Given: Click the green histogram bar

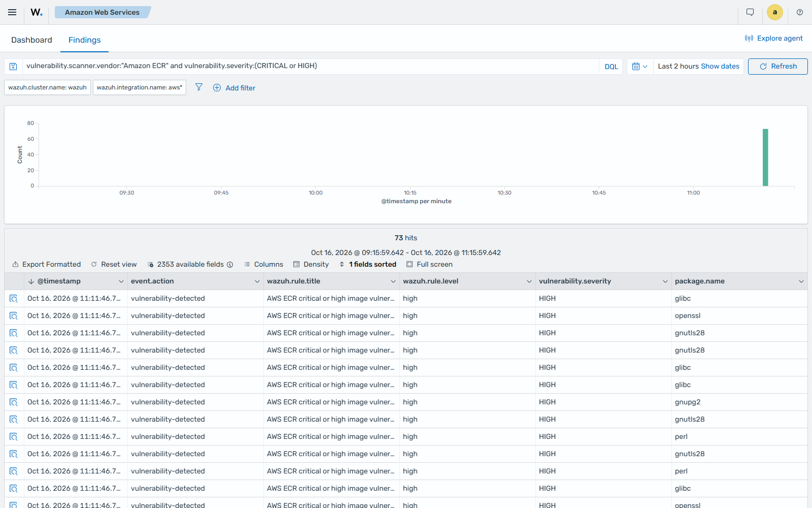Looking at the screenshot, I should click(x=765, y=157).
